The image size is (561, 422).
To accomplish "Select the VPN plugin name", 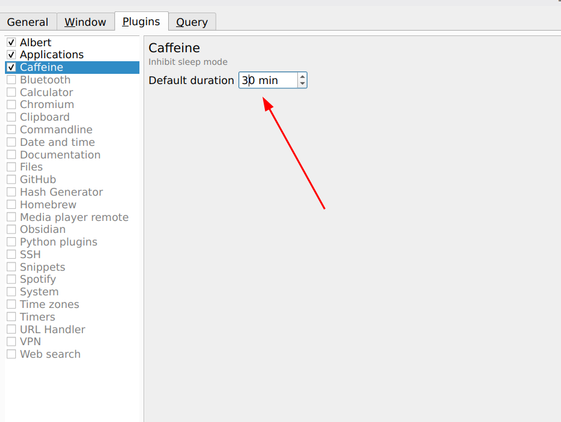I will tap(30, 341).
